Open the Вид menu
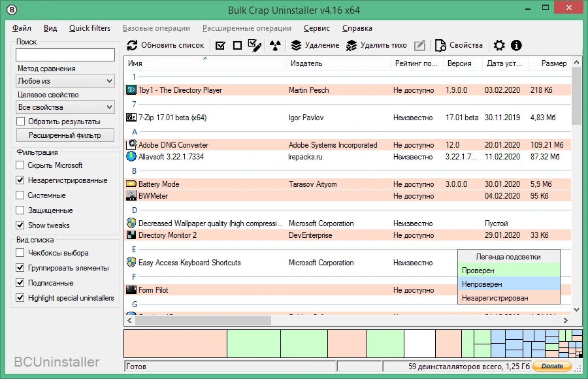588x379 pixels. coord(50,28)
